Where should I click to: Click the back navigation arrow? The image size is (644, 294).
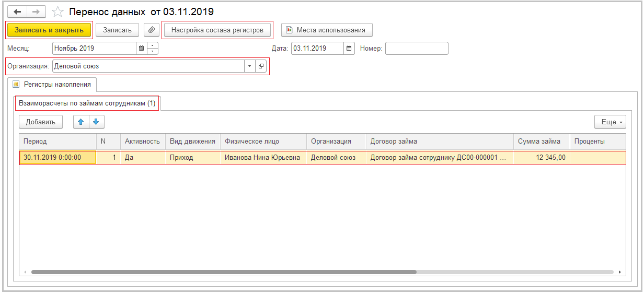pos(17,11)
